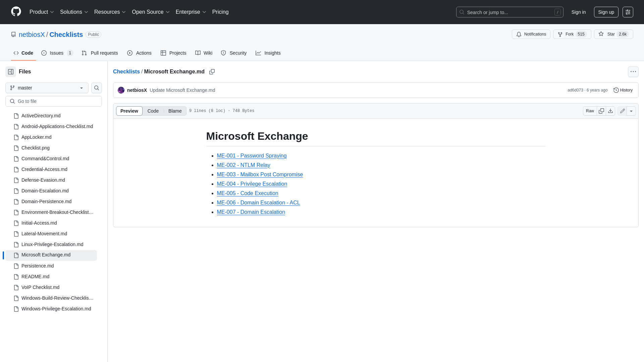
Task: Download the raw file
Action: click(610, 111)
